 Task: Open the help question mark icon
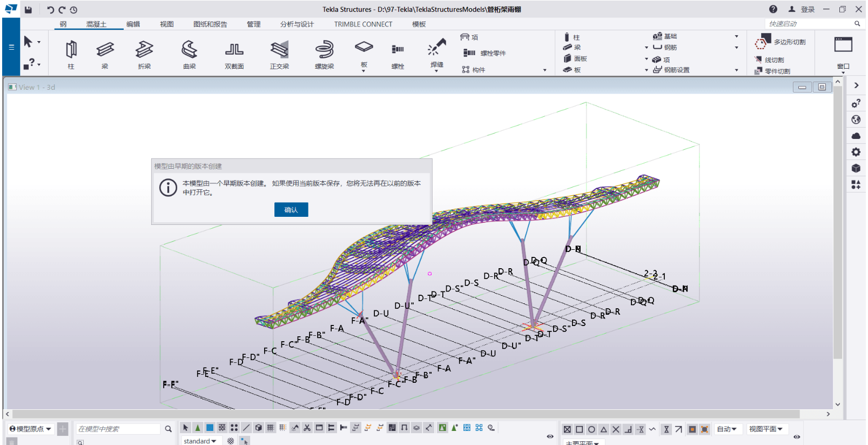(x=773, y=9)
